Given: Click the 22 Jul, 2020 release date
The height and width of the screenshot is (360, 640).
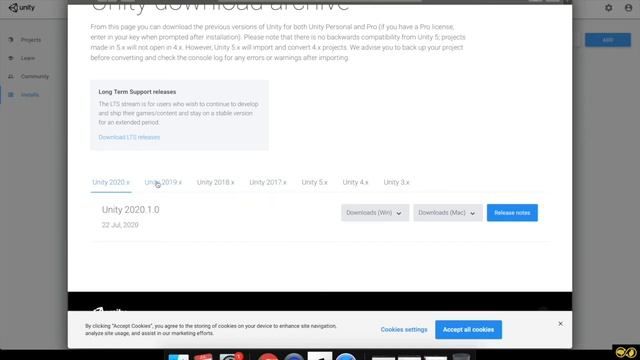Looking at the screenshot, I should (120, 225).
